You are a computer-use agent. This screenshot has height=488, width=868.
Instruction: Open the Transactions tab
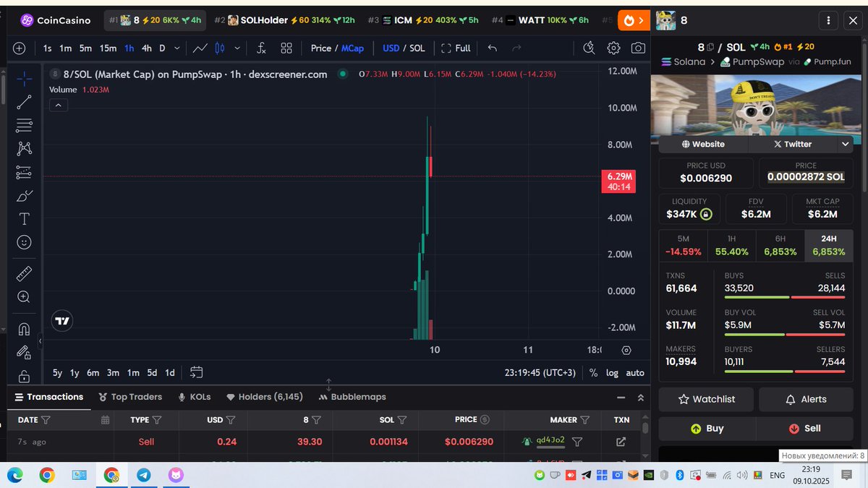click(x=49, y=397)
